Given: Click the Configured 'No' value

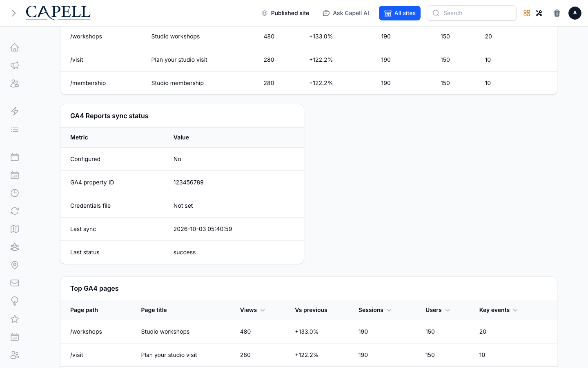Looking at the screenshot, I should tap(177, 159).
